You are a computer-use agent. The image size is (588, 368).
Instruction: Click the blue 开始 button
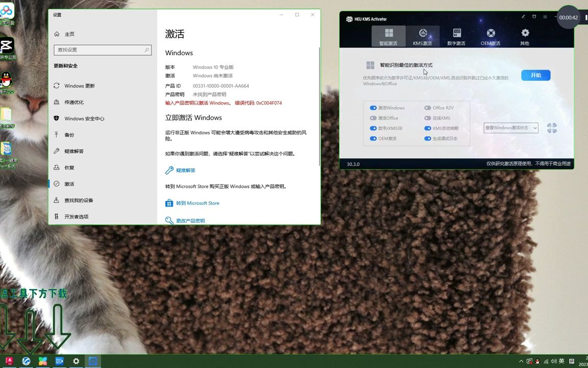(535, 75)
